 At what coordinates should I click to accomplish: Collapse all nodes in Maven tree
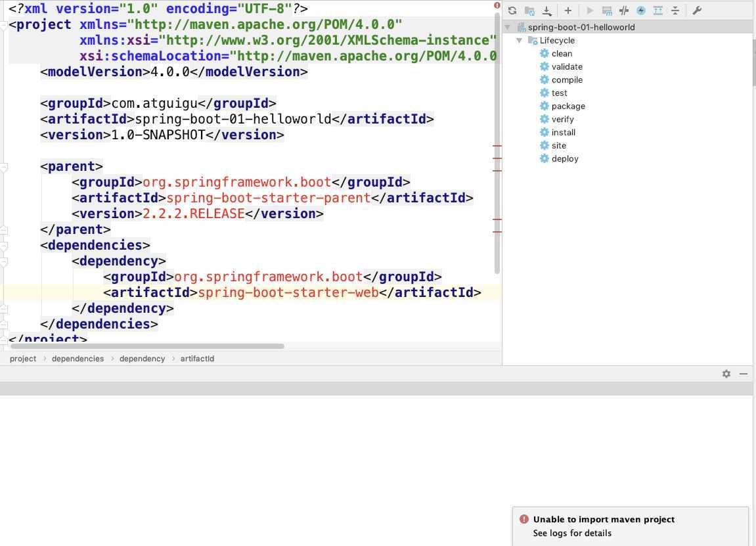(x=675, y=11)
